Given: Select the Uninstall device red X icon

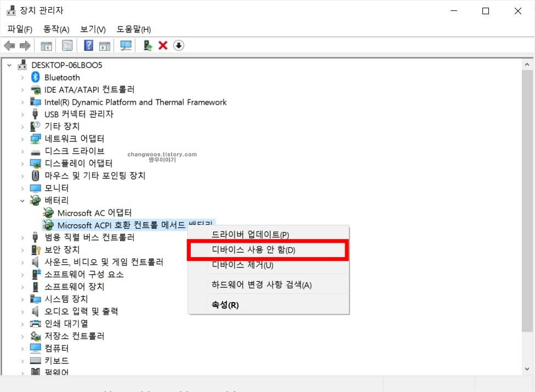Looking at the screenshot, I should tap(162, 46).
